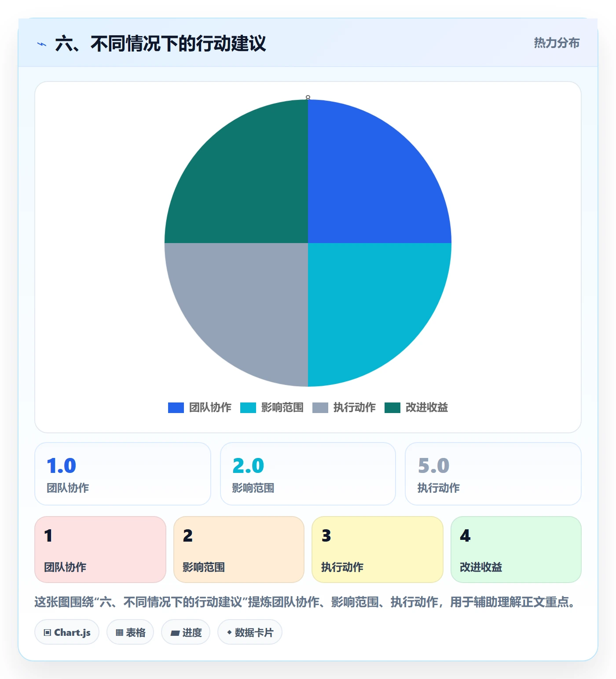Click the 数据卡片 tag chip
The image size is (616, 679).
pyautogui.click(x=250, y=632)
